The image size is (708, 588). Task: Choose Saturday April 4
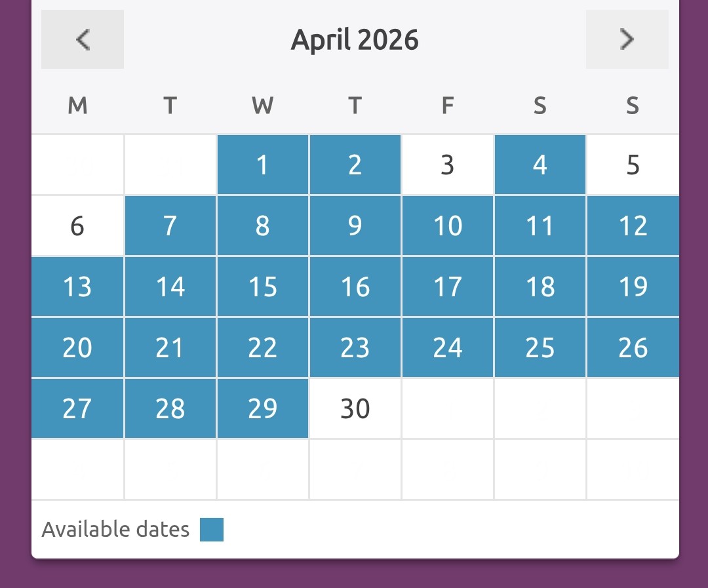[x=540, y=165]
